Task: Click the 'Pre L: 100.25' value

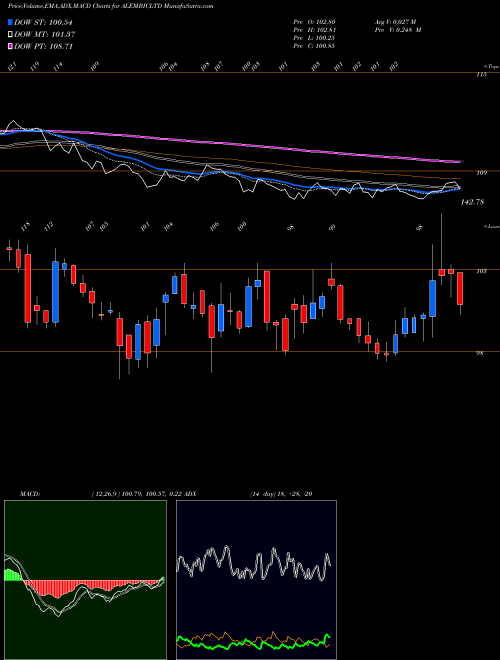Action: [x=314, y=38]
